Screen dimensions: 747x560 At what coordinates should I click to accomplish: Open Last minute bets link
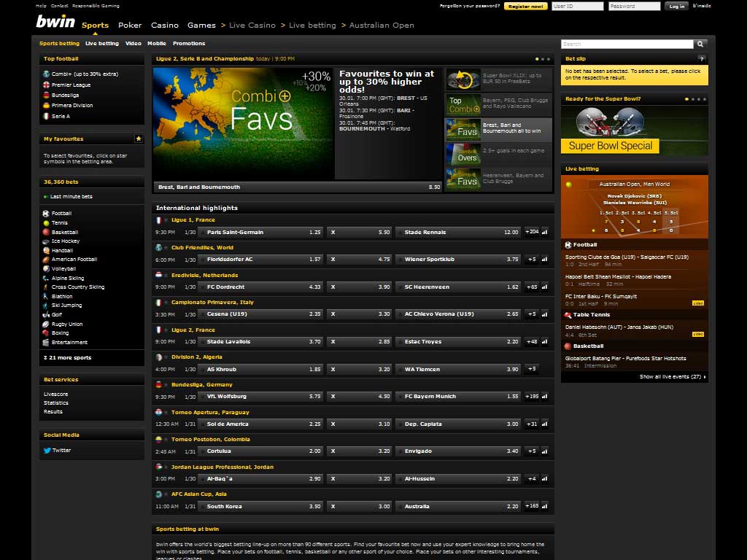click(71, 197)
